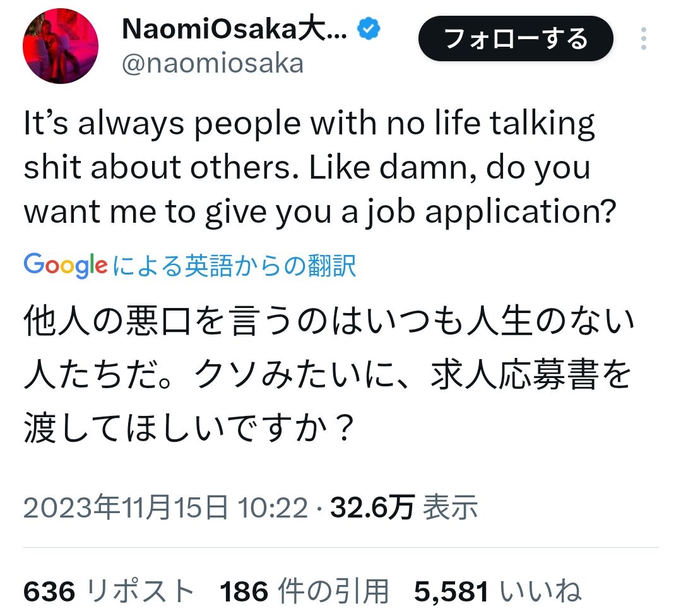Image resolution: width=681 pixels, height=616 pixels.
Task: Open the 2023年11月15日 10:22 timestamp
Action: [165, 507]
